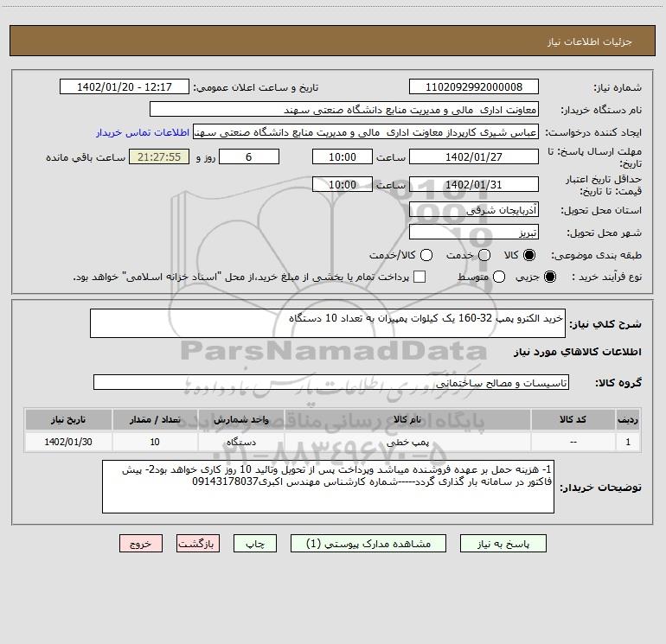Click the اطلاعات کالاهای مورد نیاز section heading
The height and width of the screenshot is (644, 666).
click(x=578, y=352)
